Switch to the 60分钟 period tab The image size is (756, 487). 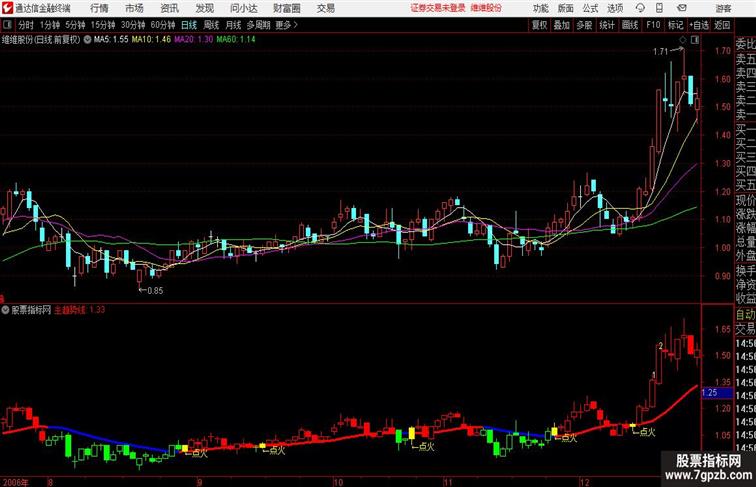point(162,25)
